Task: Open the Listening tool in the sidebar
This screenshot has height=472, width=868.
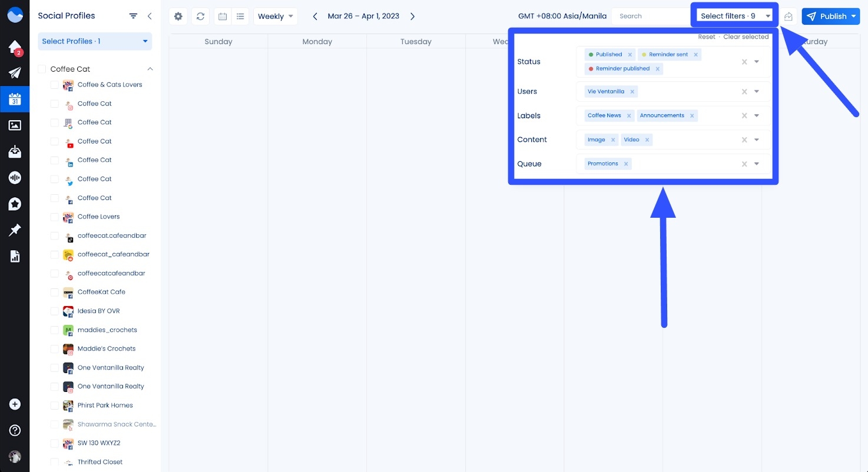Action: point(15,177)
